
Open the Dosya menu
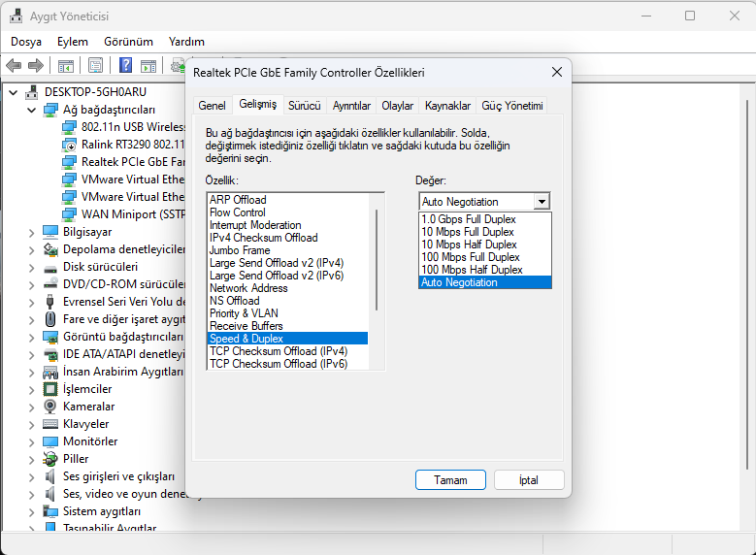[x=26, y=42]
